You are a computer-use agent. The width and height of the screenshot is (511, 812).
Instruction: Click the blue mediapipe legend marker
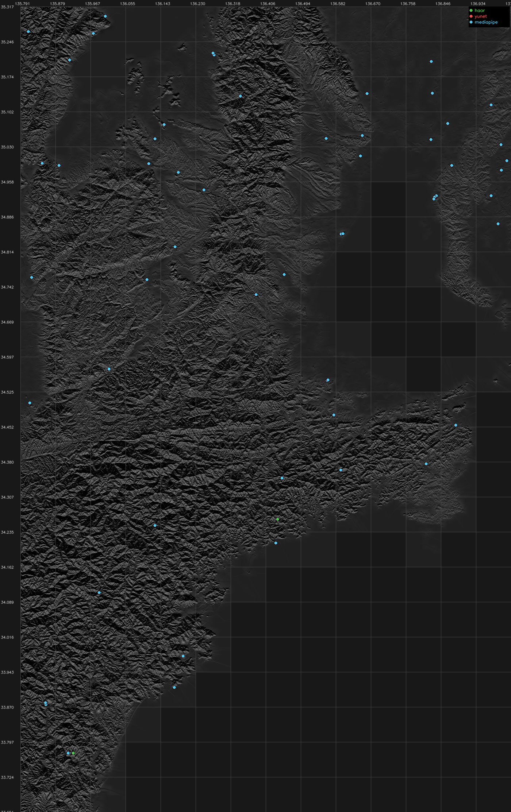point(471,22)
